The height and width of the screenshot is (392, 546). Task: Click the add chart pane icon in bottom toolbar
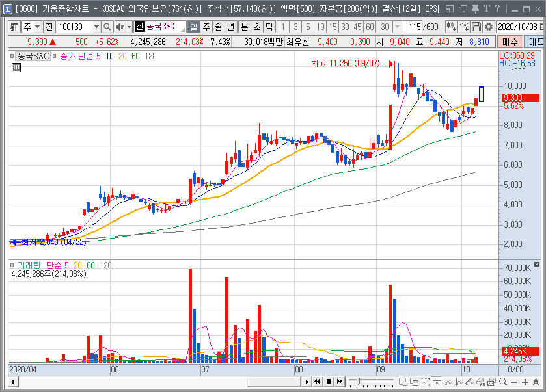(403, 382)
